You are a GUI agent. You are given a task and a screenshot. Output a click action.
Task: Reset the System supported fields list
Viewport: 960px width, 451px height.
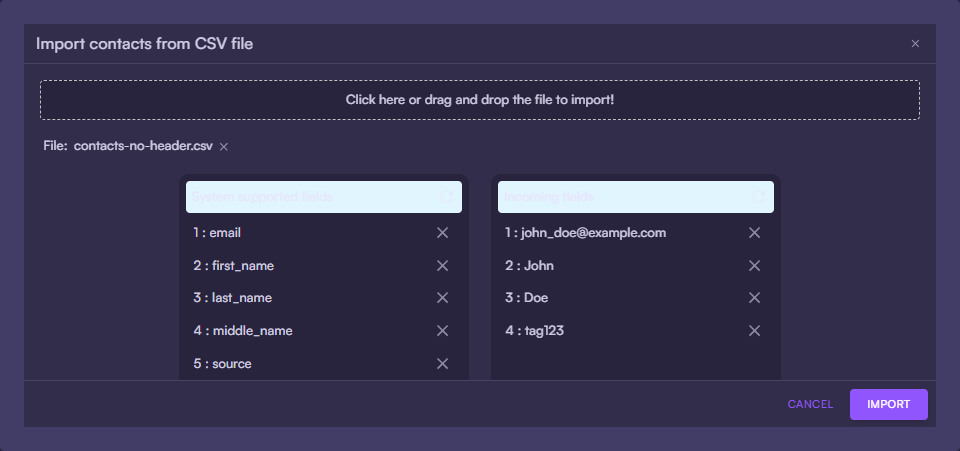click(446, 197)
